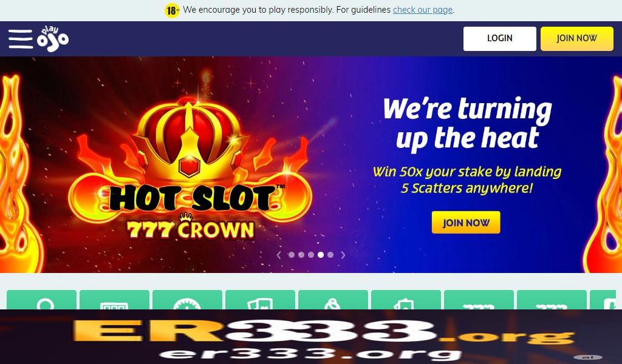Select the second carousel slide dot
This screenshot has height=364, width=622.
tap(301, 255)
